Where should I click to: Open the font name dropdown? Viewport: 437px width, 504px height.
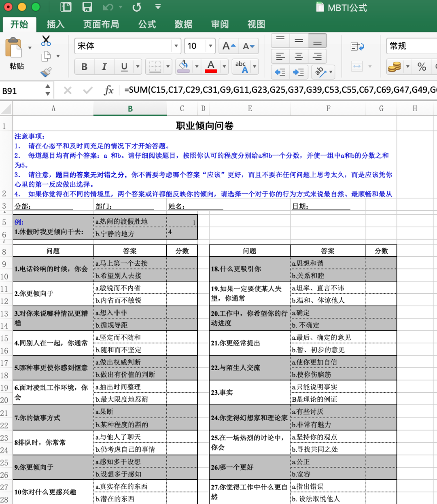tap(176, 46)
